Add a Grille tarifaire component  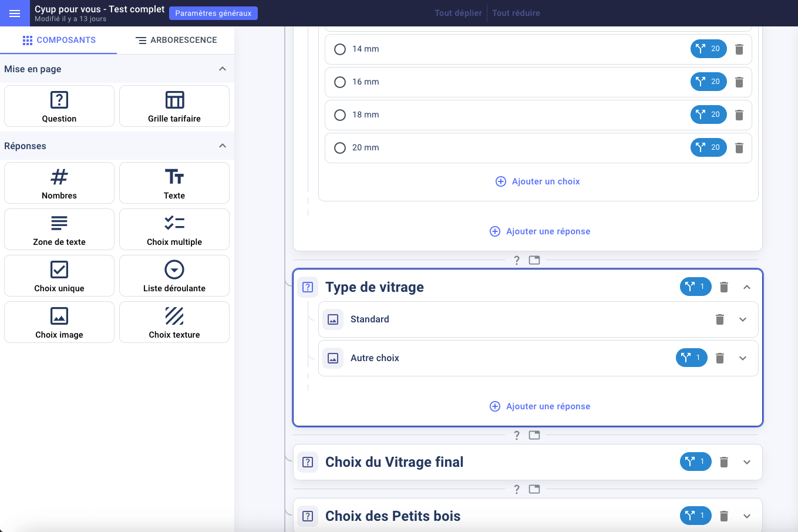click(x=174, y=106)
